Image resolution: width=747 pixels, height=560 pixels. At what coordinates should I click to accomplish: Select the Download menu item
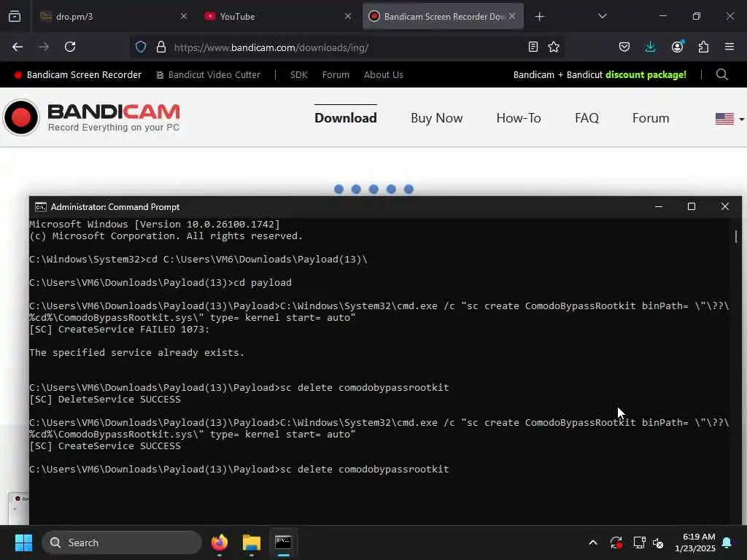point(345,117)
